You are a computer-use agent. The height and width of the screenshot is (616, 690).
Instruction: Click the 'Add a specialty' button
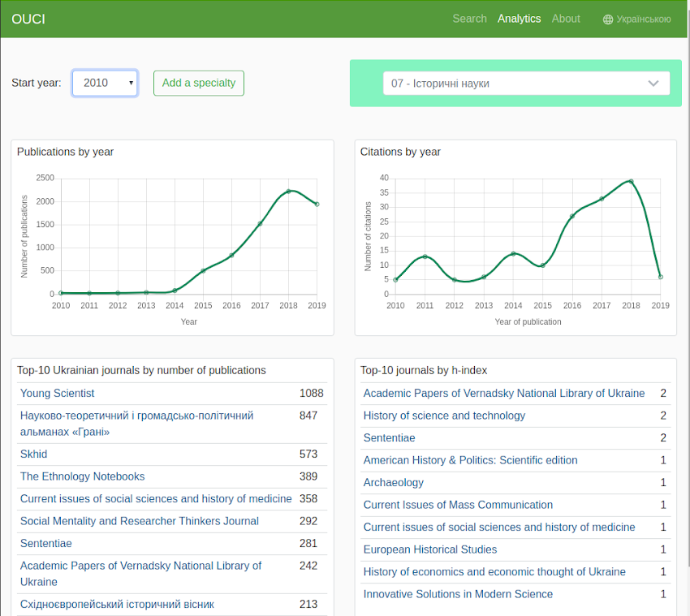coord(198,83)
